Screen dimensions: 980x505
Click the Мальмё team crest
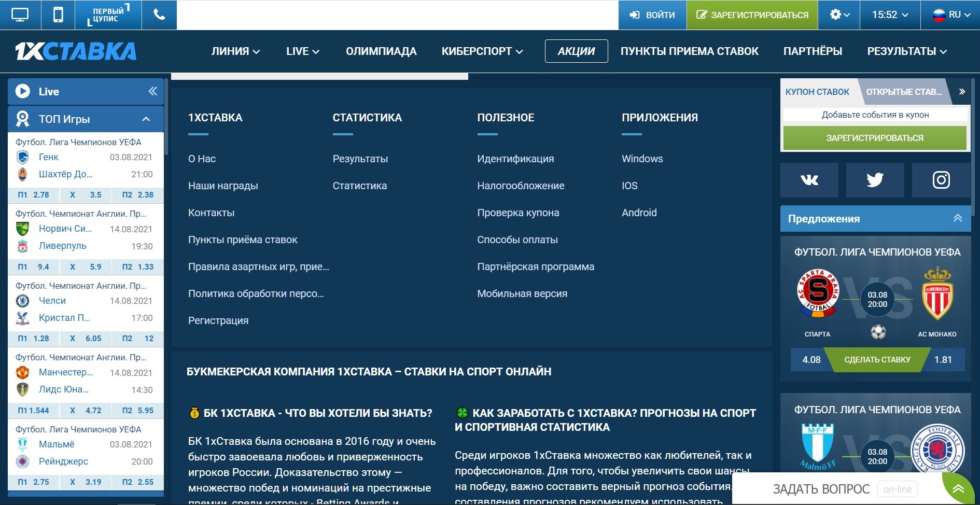point(22,444)
